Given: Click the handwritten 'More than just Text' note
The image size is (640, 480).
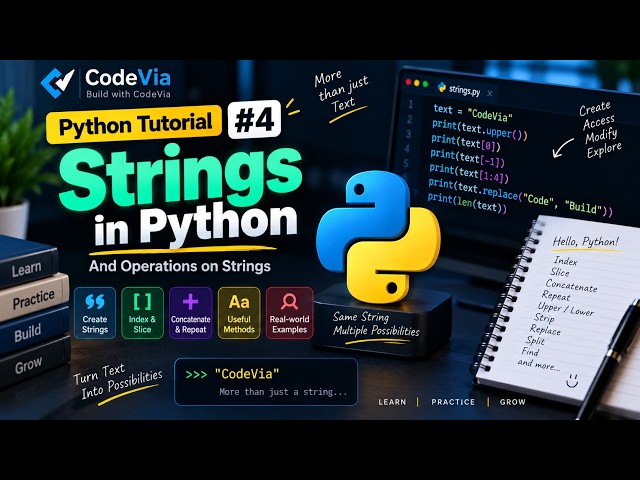Looking at the screenshot, I should coord(341,93).
